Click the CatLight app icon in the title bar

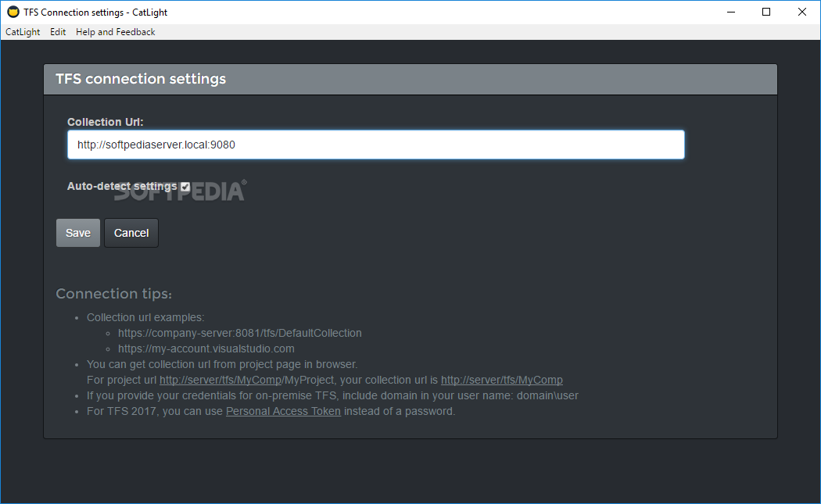click(13, 12)
